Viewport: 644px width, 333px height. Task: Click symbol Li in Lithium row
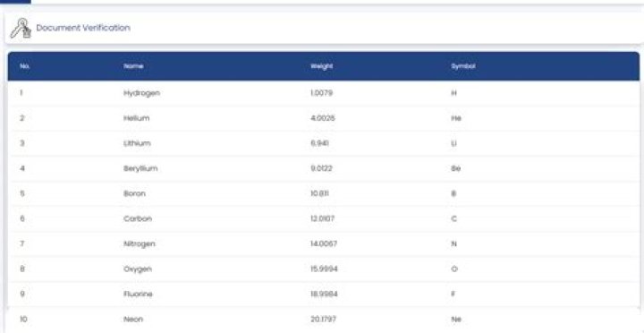pyautogui.click(x=453, y=143)
